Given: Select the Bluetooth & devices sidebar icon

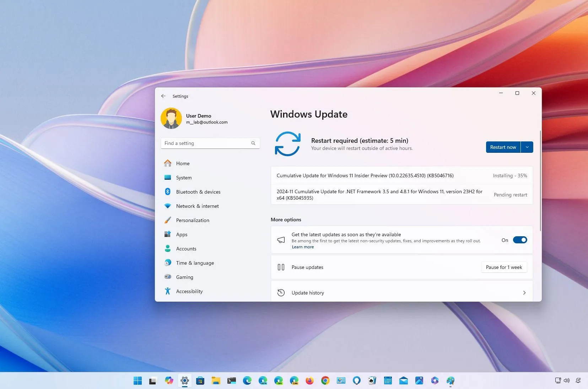Looking at the screenshot, I should click(168, 191).
